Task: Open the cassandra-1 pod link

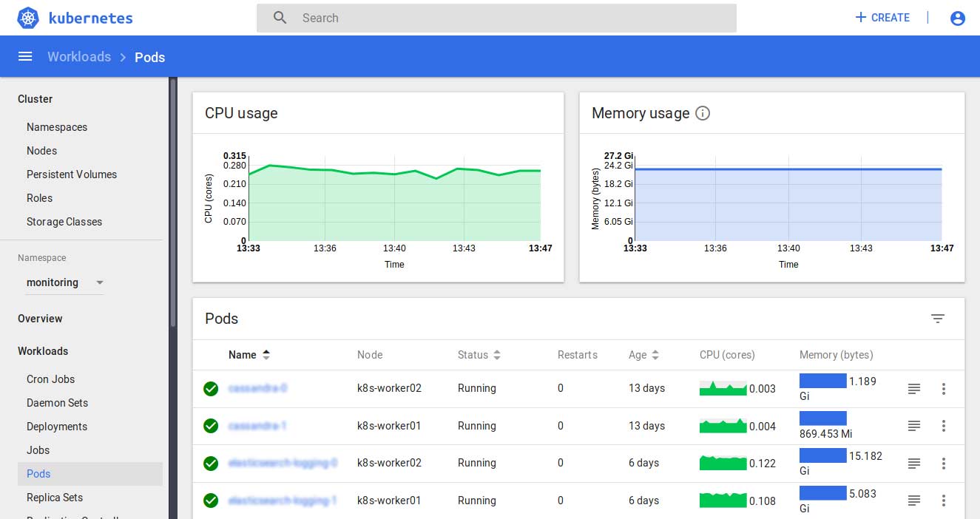Action: click(x=257, y=426)
